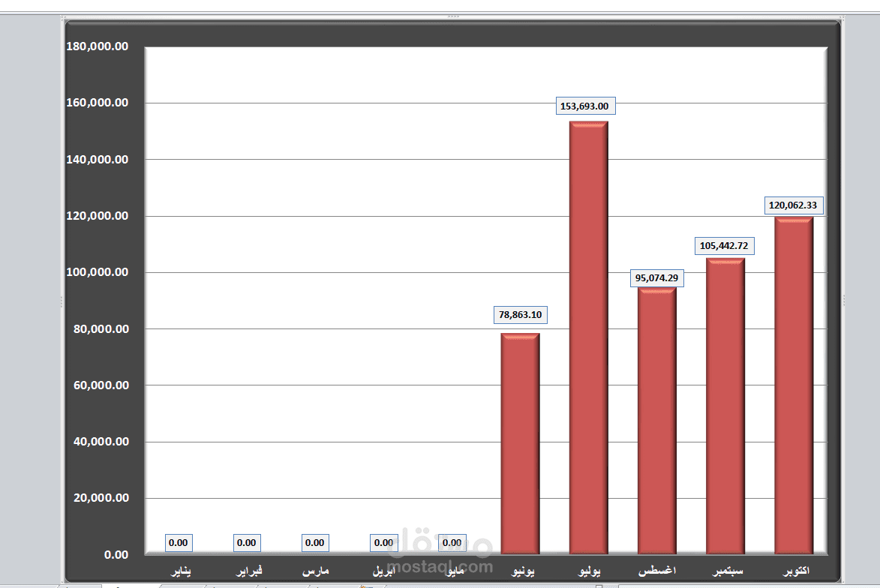
Task: Select the 40,000.00 axis value
Action: point(101,442)
